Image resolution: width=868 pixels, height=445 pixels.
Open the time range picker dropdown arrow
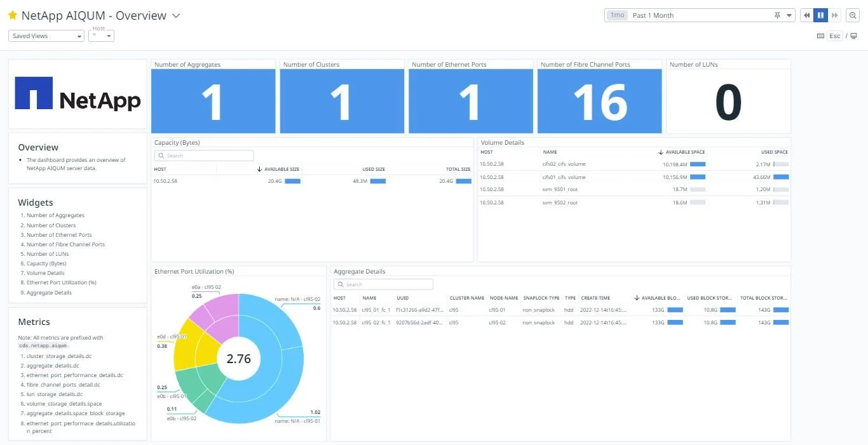point(788,15)
